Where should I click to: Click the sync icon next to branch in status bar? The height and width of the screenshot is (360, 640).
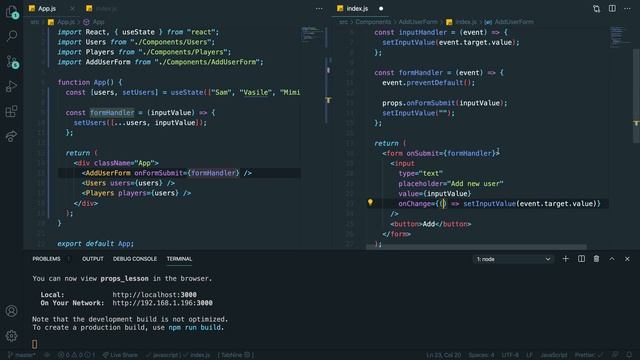47,355
